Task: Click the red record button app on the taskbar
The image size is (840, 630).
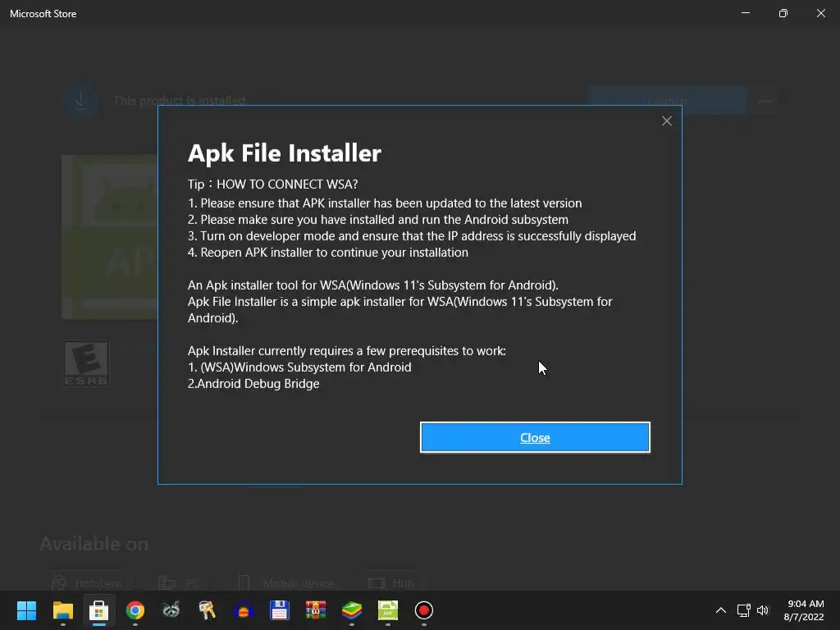Action: pyautogui.click(x=424, y=610)
